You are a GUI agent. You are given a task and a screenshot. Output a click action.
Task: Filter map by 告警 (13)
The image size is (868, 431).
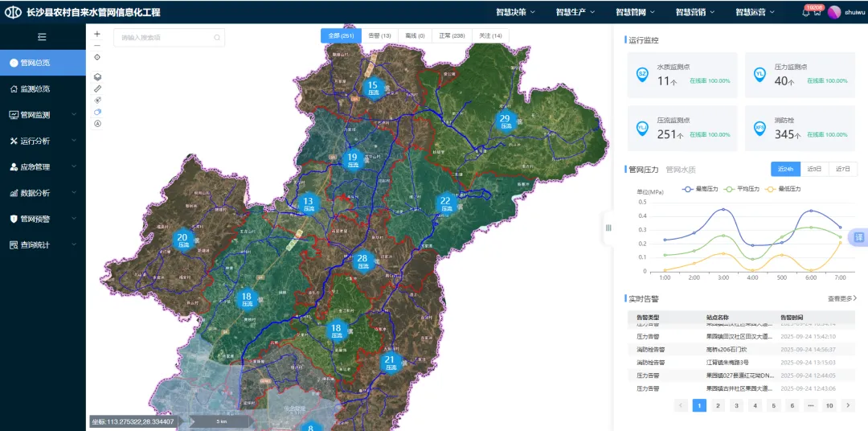(379, 36)
